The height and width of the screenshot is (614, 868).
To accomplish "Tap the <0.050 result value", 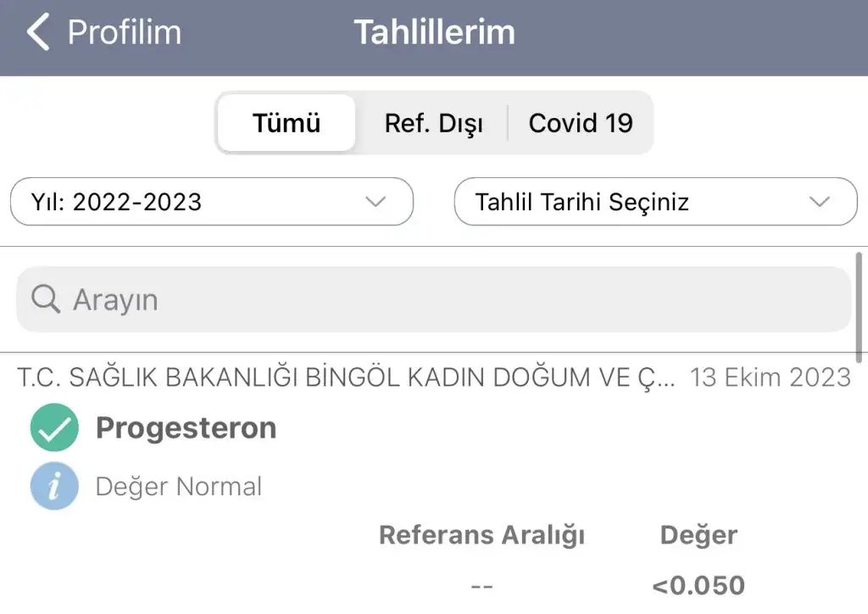I will pos(698,585).
